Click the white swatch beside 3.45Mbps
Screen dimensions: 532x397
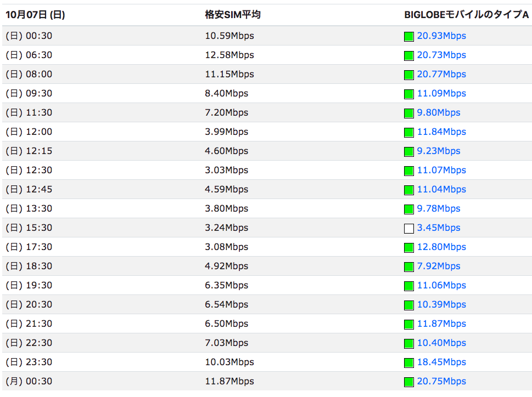[409, 229]
